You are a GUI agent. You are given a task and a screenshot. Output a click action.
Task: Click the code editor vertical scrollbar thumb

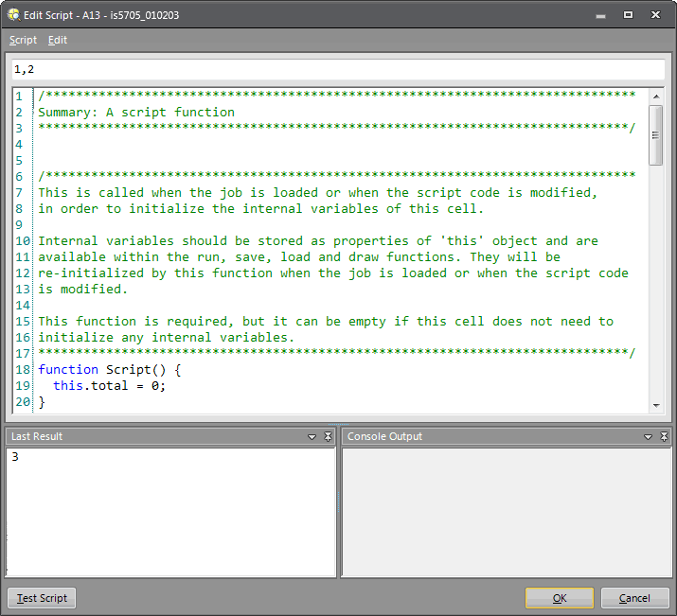pos(655,136)
